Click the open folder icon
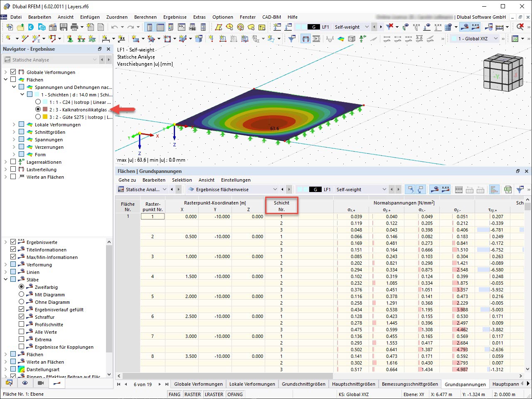532x399 pixels. pos(20,27)
